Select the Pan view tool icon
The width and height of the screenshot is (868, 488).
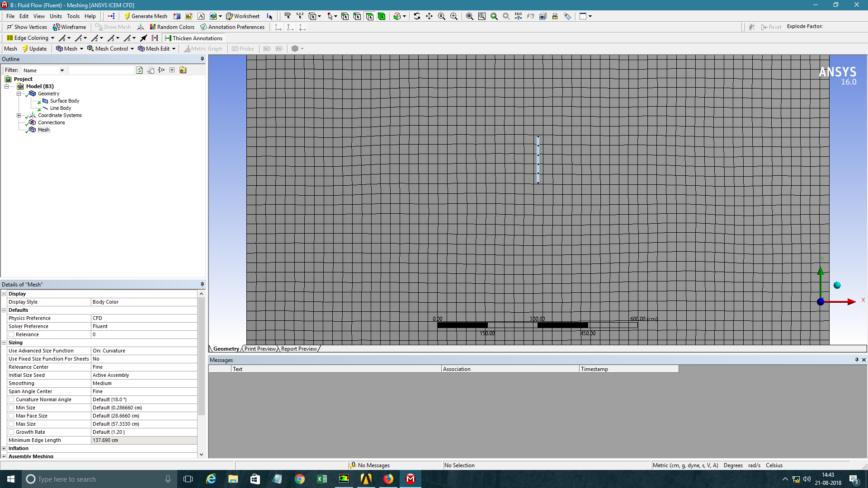pos(429,16)
